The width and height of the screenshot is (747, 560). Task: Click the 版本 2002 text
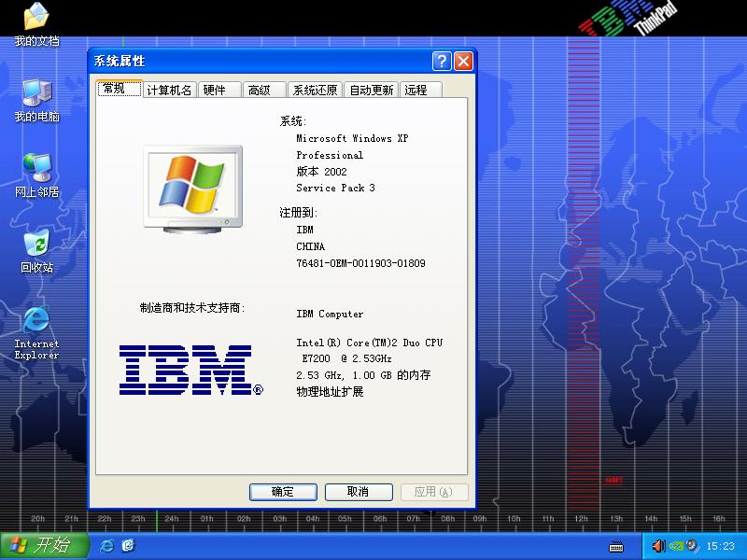[321, 172]
